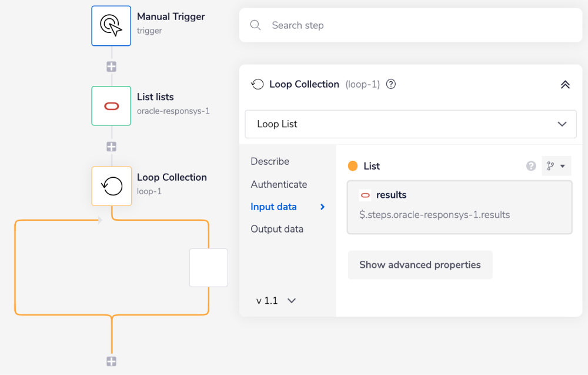The height and width of the screenshot is (375, 588).
Task: Collapse the Loop Collection properties panel
Action: click(565, 84)
